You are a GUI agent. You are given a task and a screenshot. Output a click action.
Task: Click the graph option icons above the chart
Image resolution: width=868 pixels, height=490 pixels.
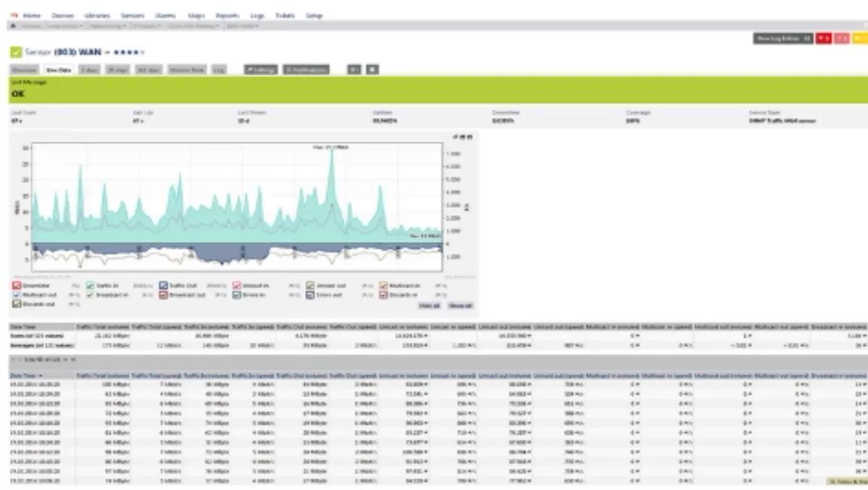pyautogui.click(x=463, y=136)
